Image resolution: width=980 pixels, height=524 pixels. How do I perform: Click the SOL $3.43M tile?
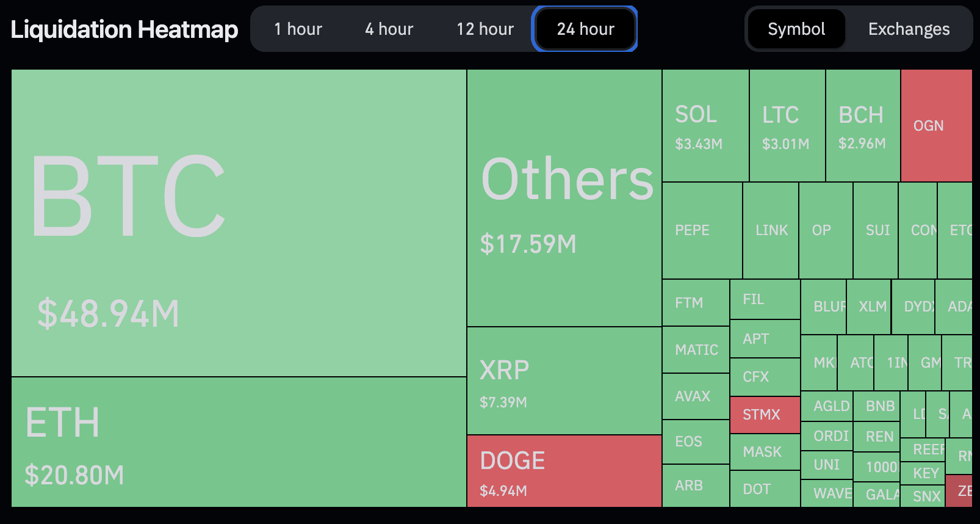705,126
